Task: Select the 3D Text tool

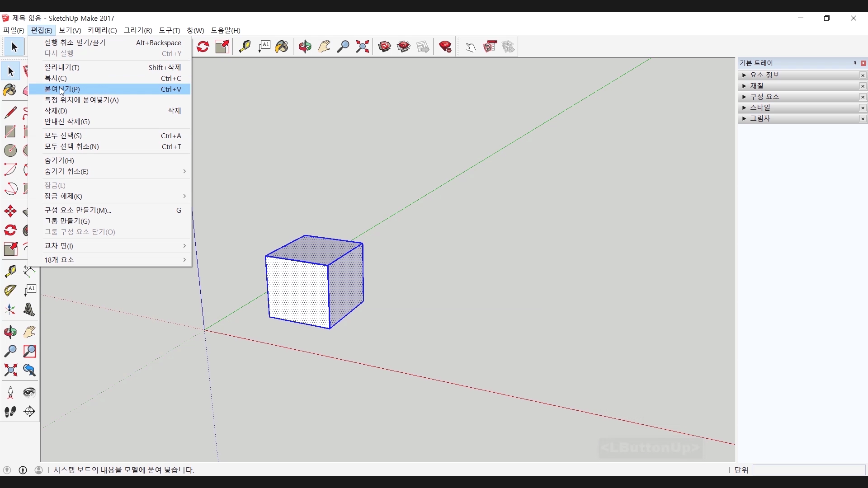Action: coord(29,310)
